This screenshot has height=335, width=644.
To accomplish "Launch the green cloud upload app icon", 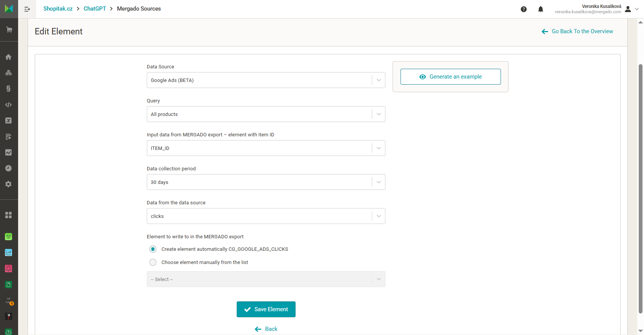I will coord(8,332).
